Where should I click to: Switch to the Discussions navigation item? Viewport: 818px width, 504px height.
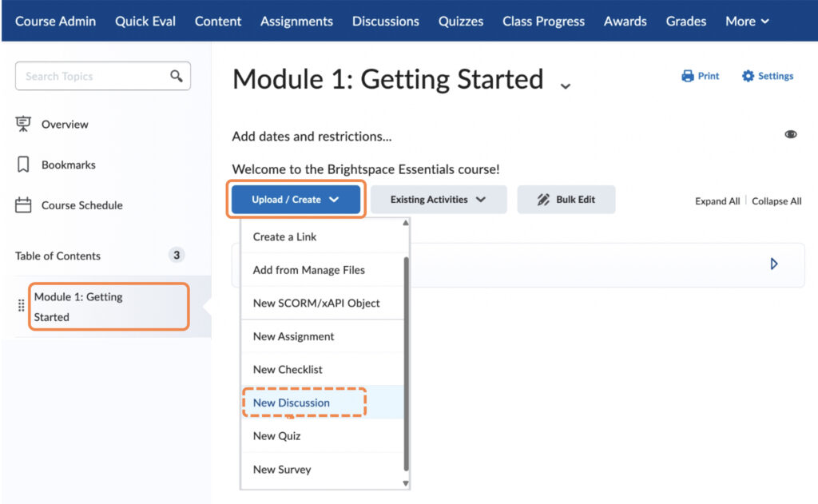(x=385, y=22)
